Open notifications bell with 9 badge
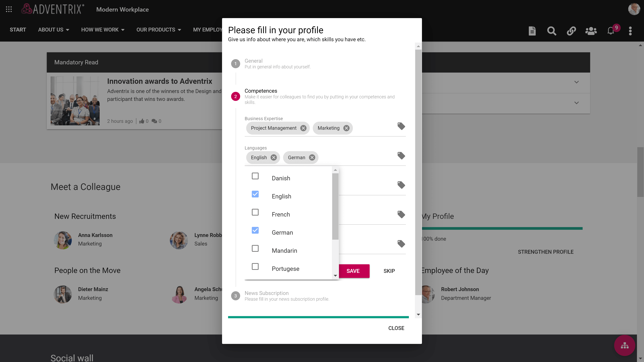Screen dimensions: 644x362 [611, 31]
